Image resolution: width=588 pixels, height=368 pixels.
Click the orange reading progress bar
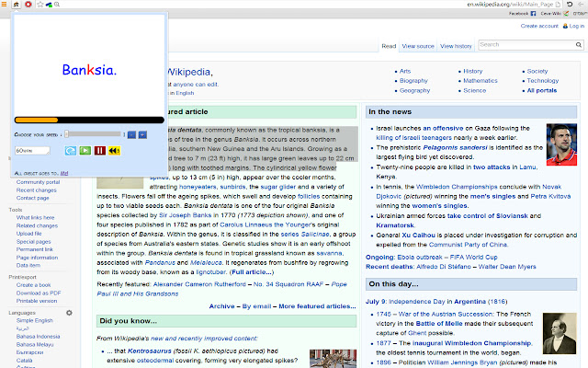pos(36,121)
